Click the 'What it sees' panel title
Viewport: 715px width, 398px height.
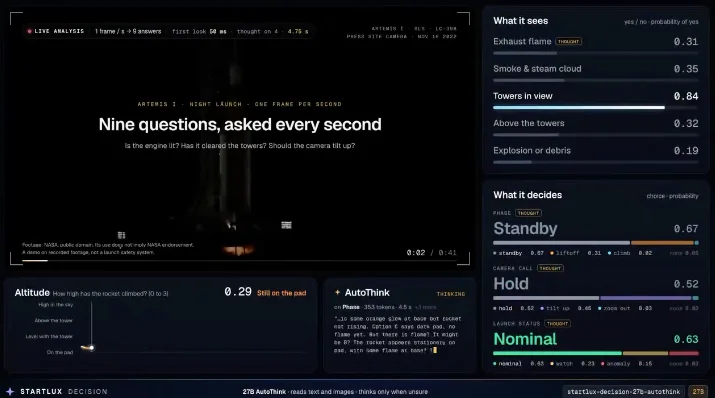click(520, 21)
